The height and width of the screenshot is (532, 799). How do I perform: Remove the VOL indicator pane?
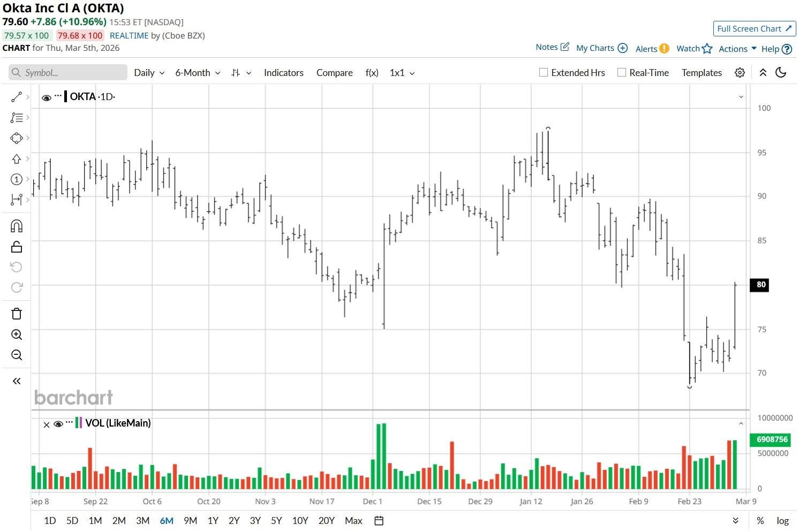[47, 425]
